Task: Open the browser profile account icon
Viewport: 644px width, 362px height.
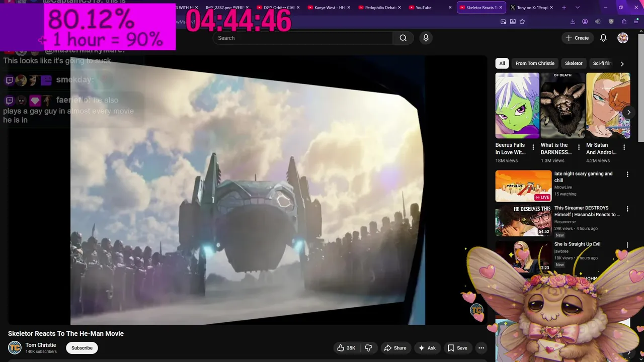Action: click(x=585, y=22)
